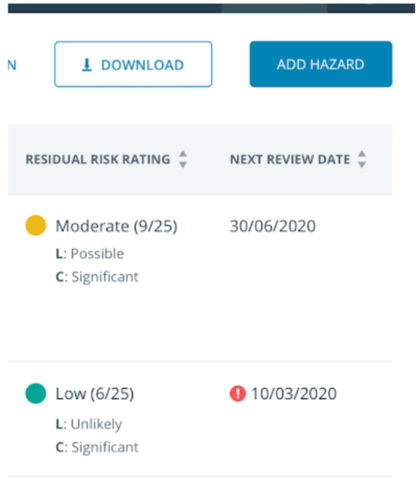
Task: Open the Low (6/25) risk entry
Action: click(x=95, y=394)
